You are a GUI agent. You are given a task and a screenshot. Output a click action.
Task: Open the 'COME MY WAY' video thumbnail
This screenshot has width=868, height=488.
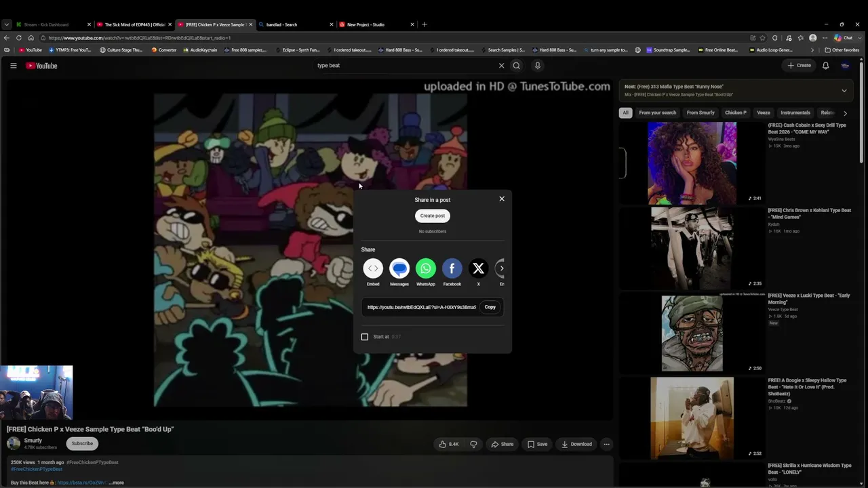(x=692, y=163)
